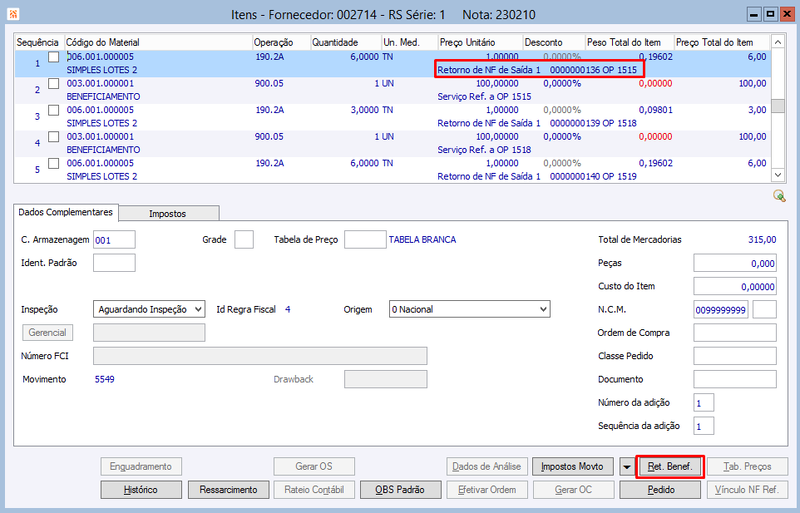Click the 'TABELA BRANCA' text
The image size is (800, 513).
[422, 239]
